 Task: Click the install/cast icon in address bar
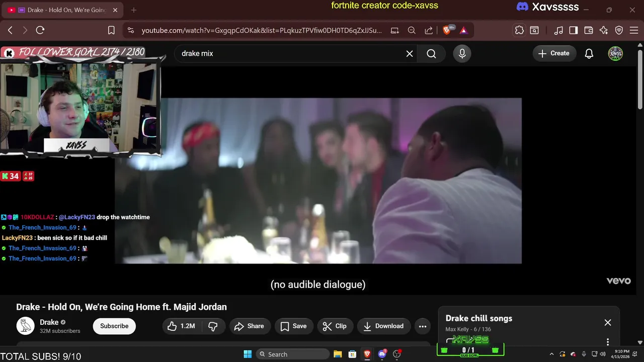coord(395,30)
